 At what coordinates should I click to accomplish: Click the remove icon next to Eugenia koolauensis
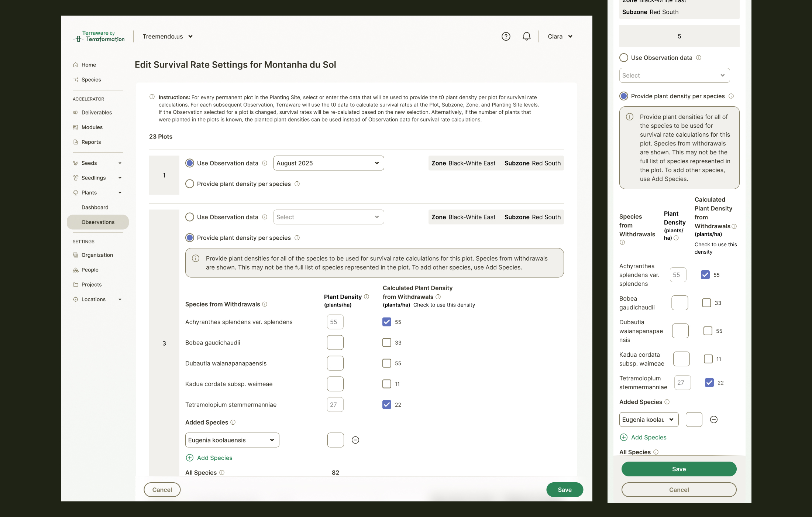(355, 440)
